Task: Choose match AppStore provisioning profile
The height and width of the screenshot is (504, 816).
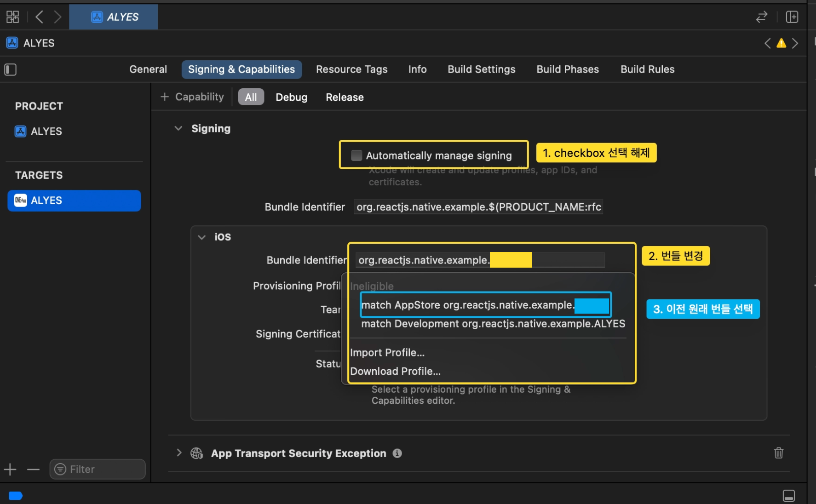Action: pos(486,305)
